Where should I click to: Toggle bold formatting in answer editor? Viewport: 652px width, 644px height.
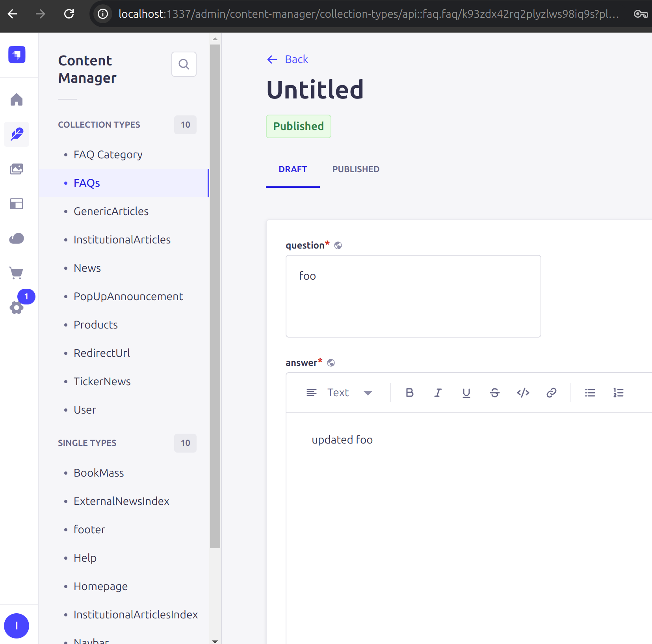(x=409, y=393)
